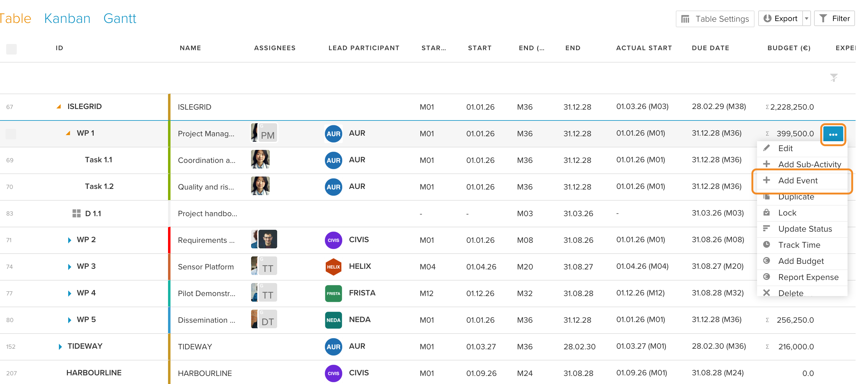Image resolution: width=868 pixels, height=384 pixels.
Task: Choose Report Expense from the menu
Action: 802,277
